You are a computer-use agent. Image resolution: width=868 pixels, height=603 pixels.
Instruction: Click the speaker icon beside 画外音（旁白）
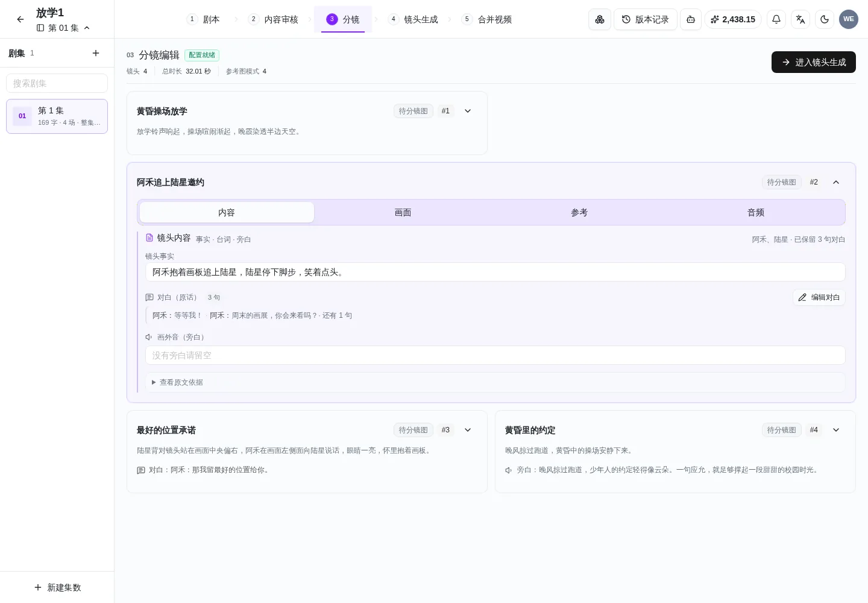(x=149, y=337)
